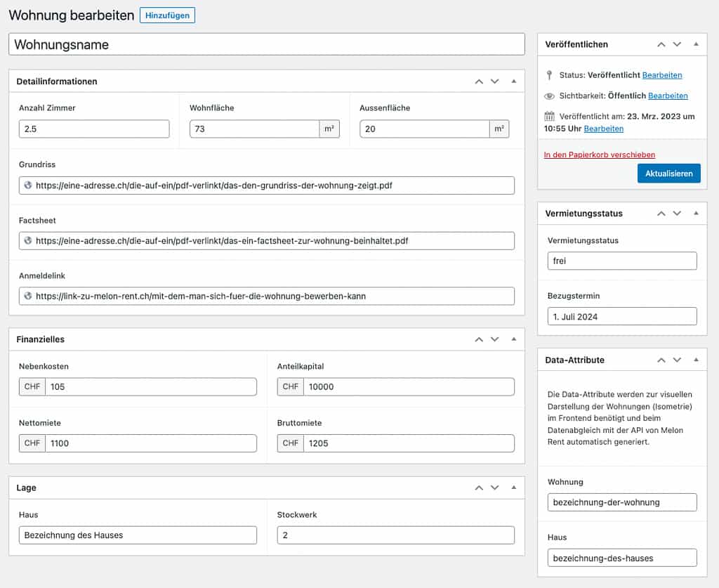The height and width of the screenshot is (588, 719).
Task: Click the CHF prefix of Nebenkosten
Action: point(32,386)
